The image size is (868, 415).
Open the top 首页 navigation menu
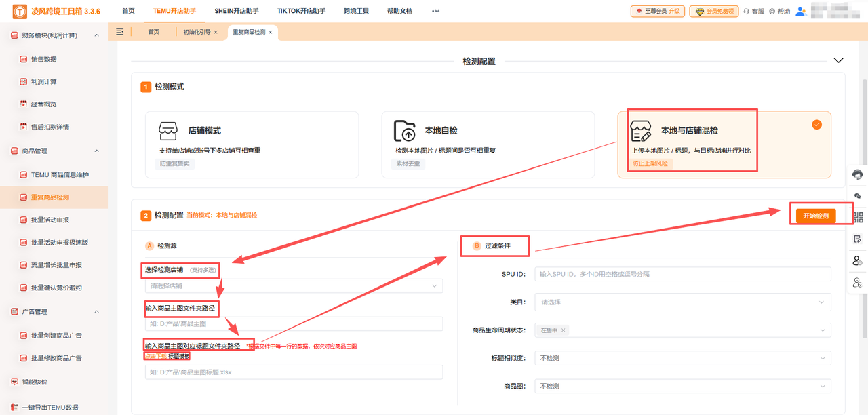click(128, 11)
